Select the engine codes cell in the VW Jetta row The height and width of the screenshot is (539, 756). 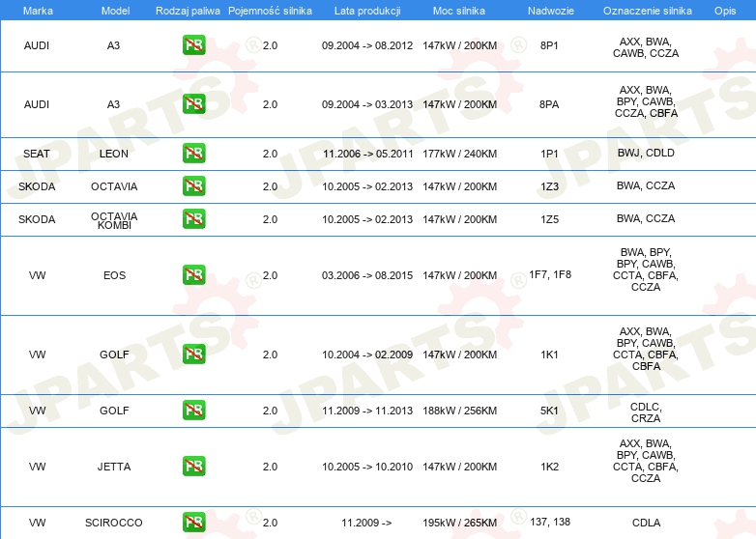[646, 461]
